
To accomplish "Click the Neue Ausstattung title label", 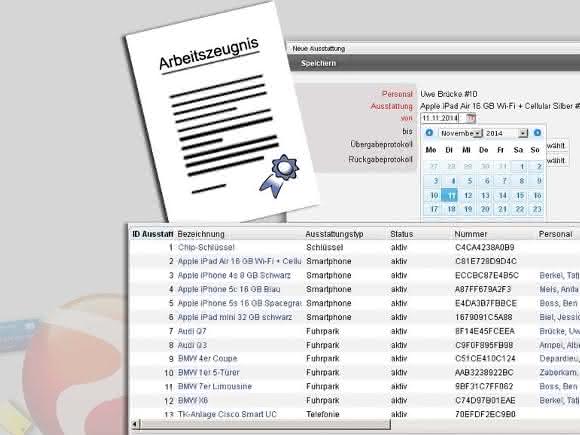I will coord(318,48).
